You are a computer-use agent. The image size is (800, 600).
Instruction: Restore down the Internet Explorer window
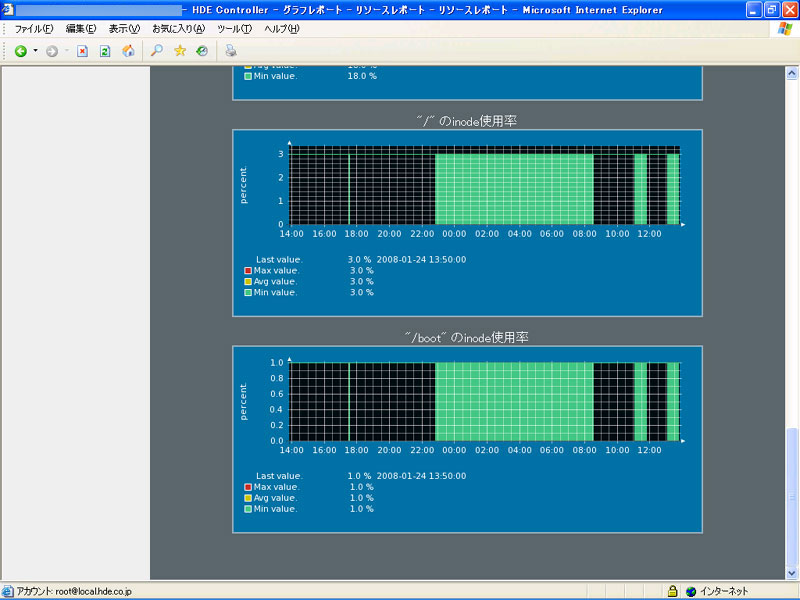771,10
